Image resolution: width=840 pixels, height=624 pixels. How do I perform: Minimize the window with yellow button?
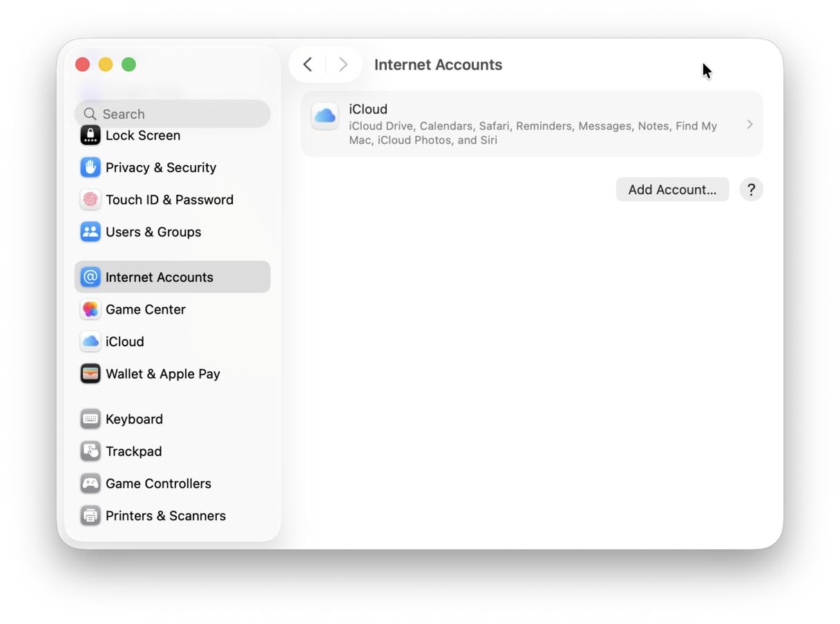pyautogui.click(x=106, y=64)
